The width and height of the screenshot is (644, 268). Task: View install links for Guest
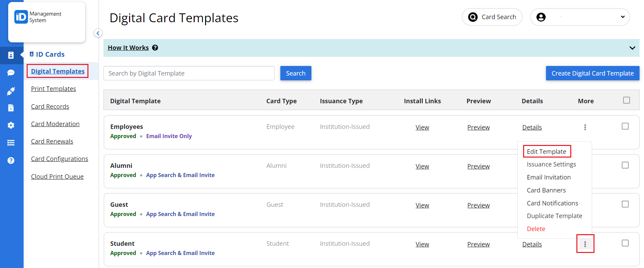tap(422, 205)
